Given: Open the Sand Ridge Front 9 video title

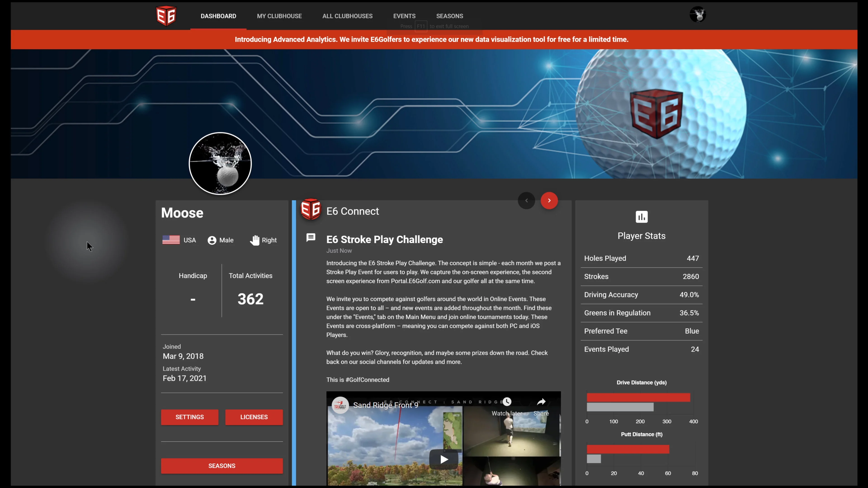Looking at the screenshot, I should (385, 405).
